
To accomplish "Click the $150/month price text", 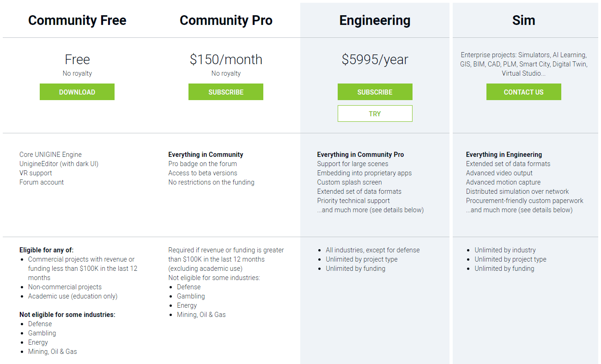I will 226,60.
